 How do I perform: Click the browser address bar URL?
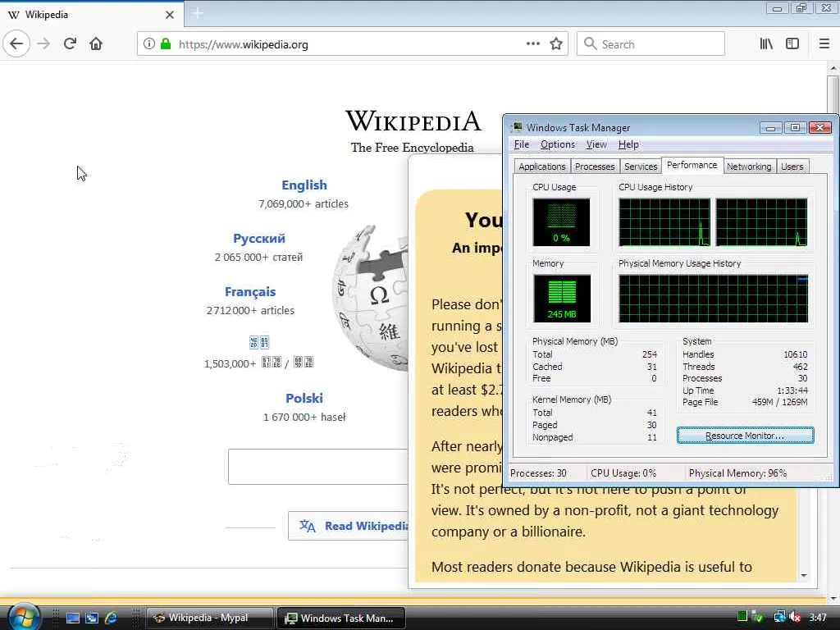[x=243, y=44]
